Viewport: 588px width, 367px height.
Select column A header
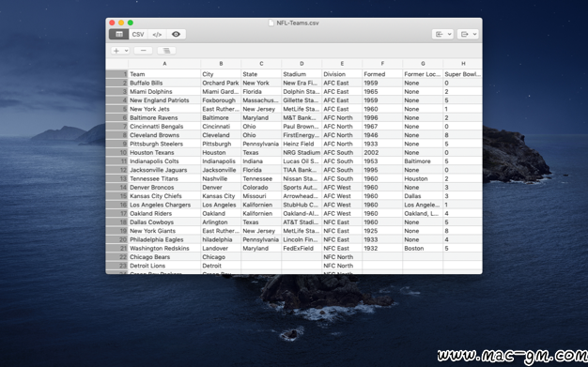164,64
